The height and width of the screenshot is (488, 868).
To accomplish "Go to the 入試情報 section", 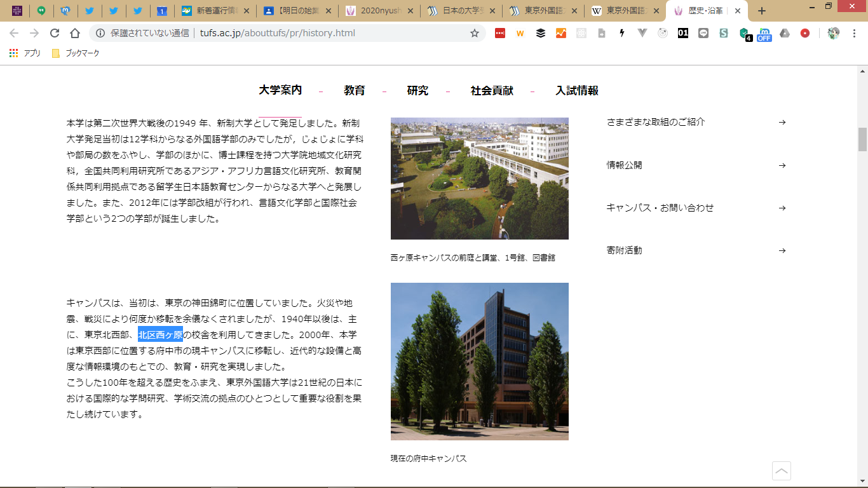I will point(577,91).
